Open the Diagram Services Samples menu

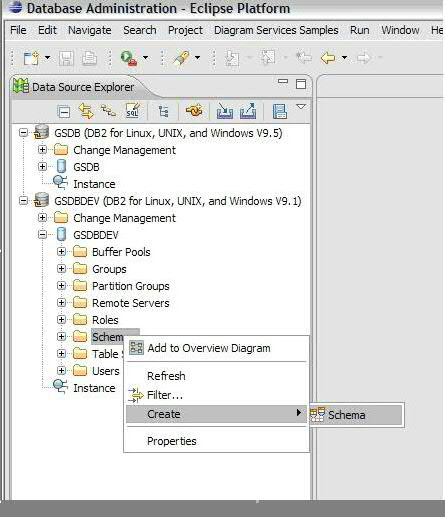coord(276,30)
